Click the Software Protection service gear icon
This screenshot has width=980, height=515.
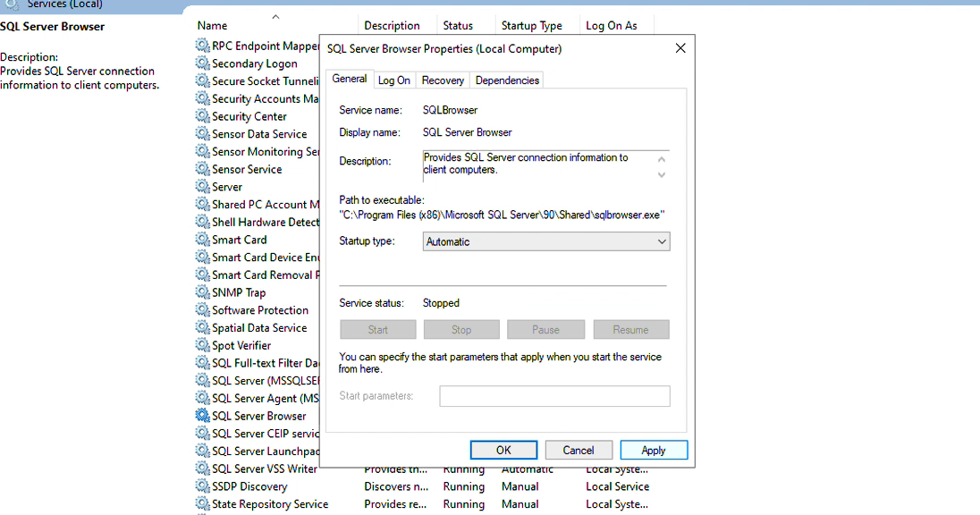pyautogui.click(x=202, y=310)
